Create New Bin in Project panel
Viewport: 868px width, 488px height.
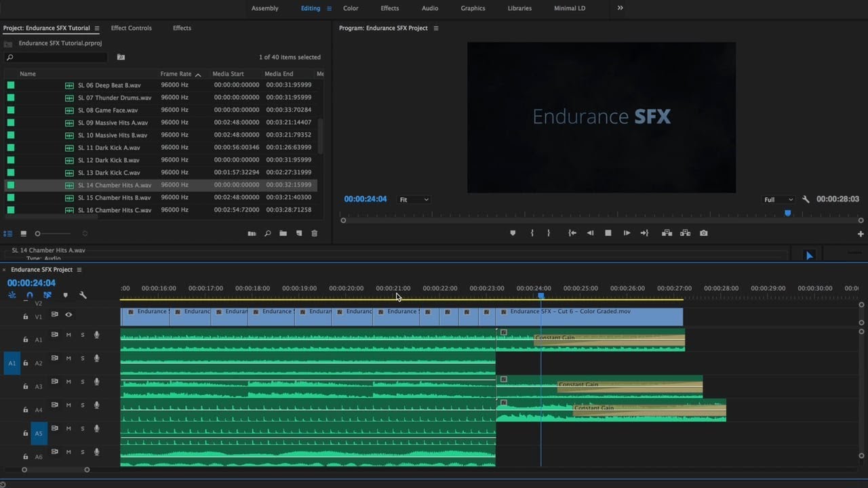coord(283,234)
